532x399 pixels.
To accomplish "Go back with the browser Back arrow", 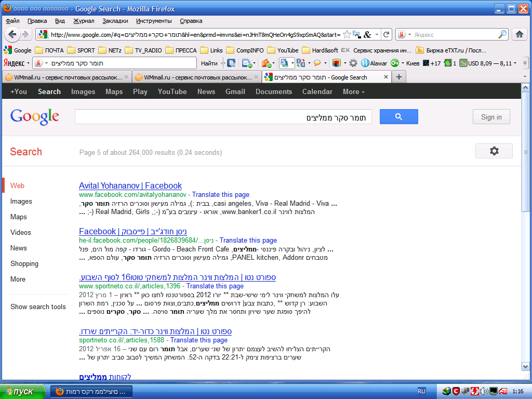I will pyautogui.click(x=12, y=34).
